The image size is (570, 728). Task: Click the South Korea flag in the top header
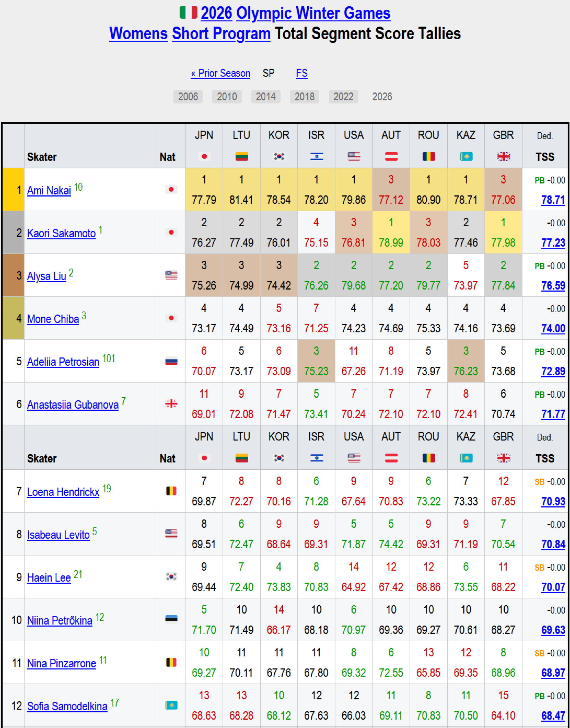point(279,157)
